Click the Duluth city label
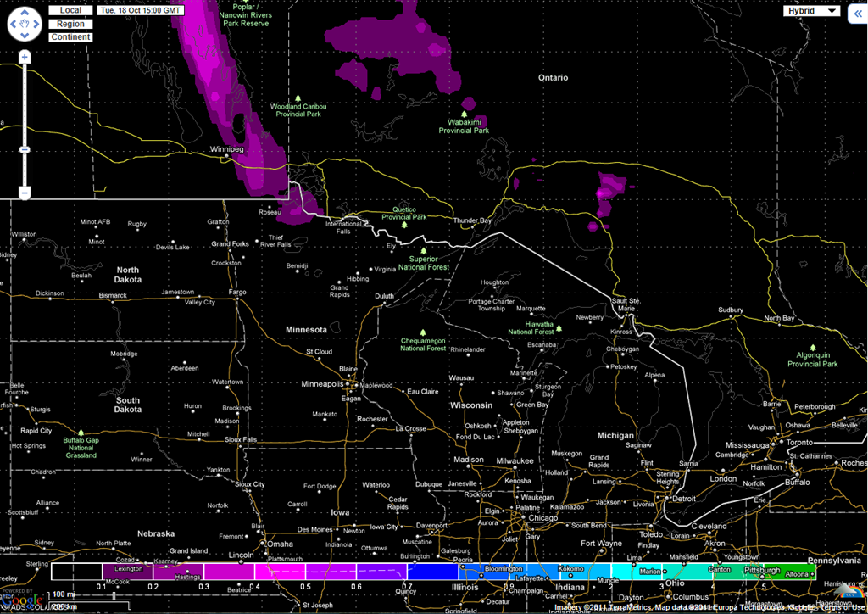Viewport: 868px width, 614px height. click(384, 296)
